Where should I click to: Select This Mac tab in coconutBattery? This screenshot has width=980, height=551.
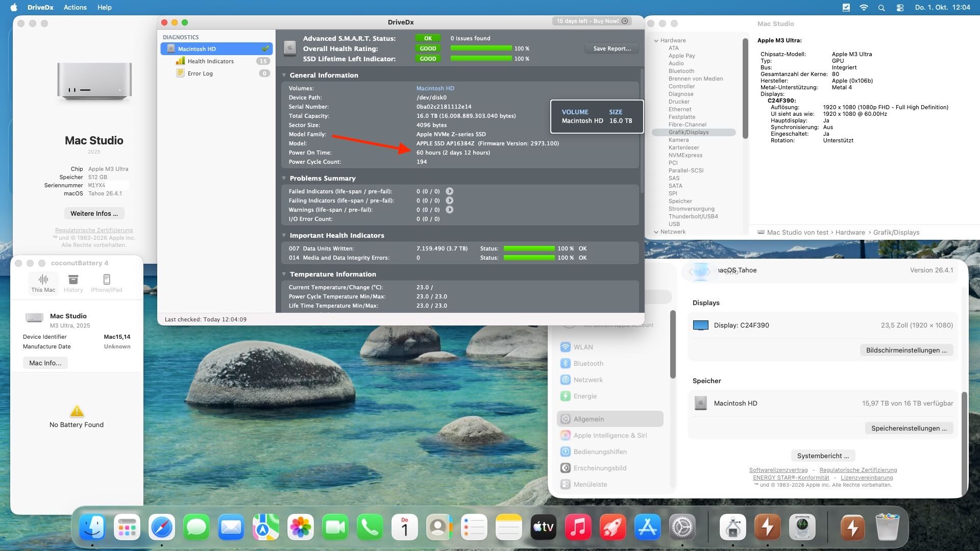43,283
